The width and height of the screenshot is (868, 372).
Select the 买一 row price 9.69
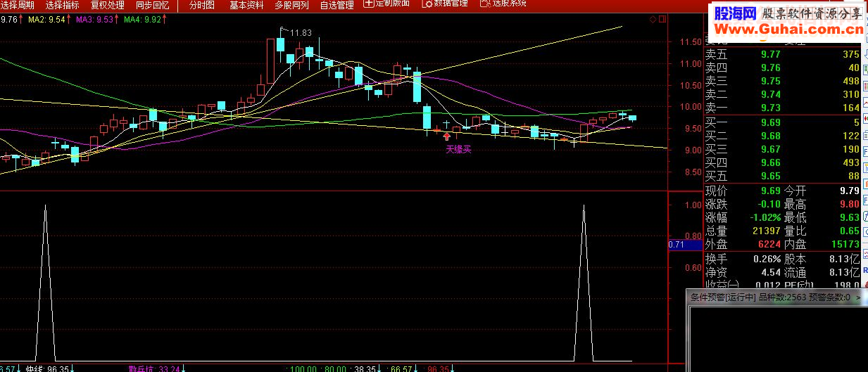pyautogui.click(x=770, y=122)
